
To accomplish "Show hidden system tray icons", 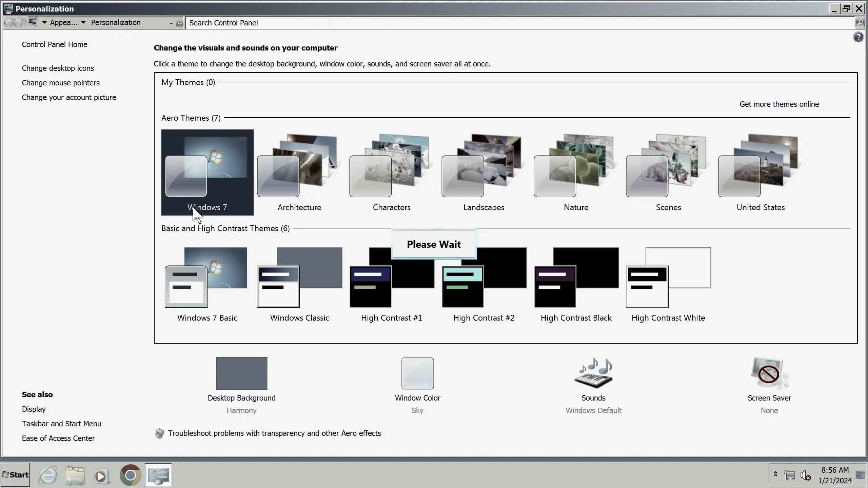I will point(775,474).
